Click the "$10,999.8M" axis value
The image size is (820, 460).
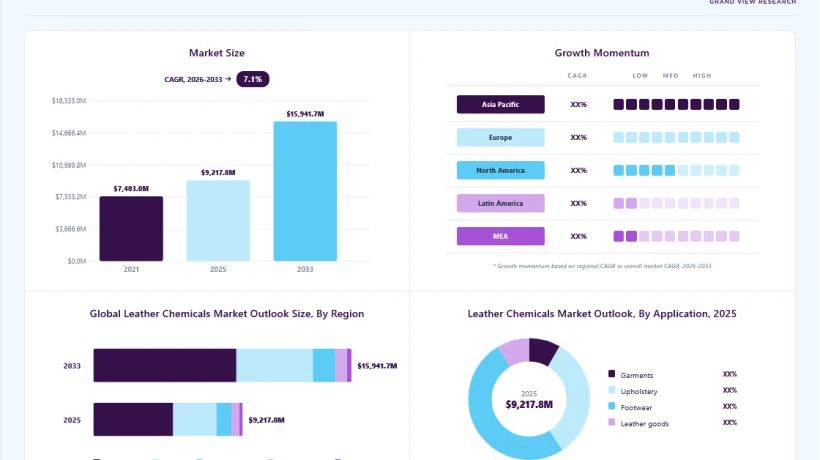(x=69, y=165)
